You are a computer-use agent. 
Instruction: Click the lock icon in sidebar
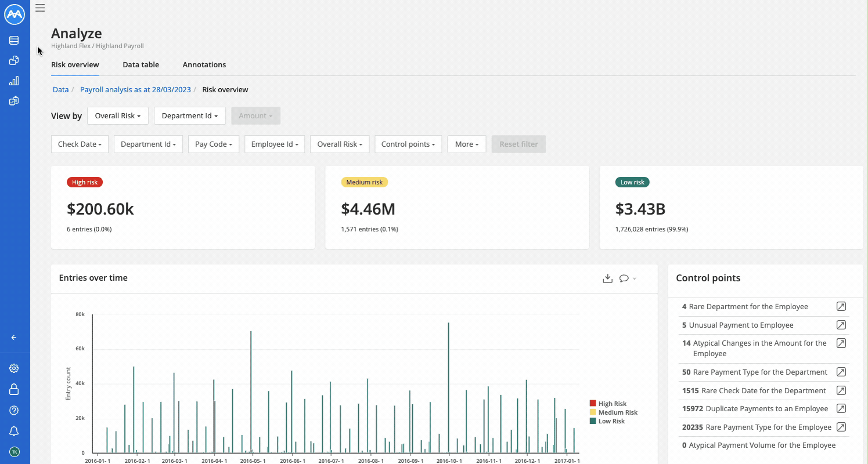[14, 389]
